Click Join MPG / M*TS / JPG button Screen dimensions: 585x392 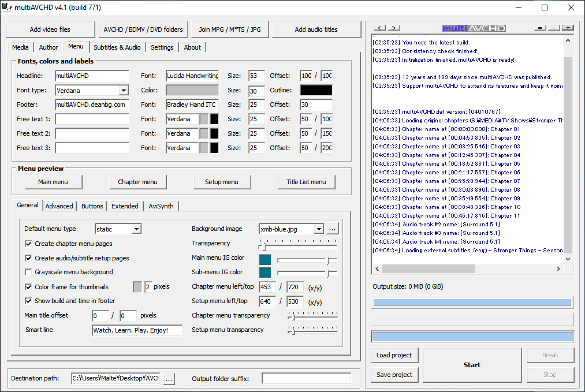(x=230, y=29)
